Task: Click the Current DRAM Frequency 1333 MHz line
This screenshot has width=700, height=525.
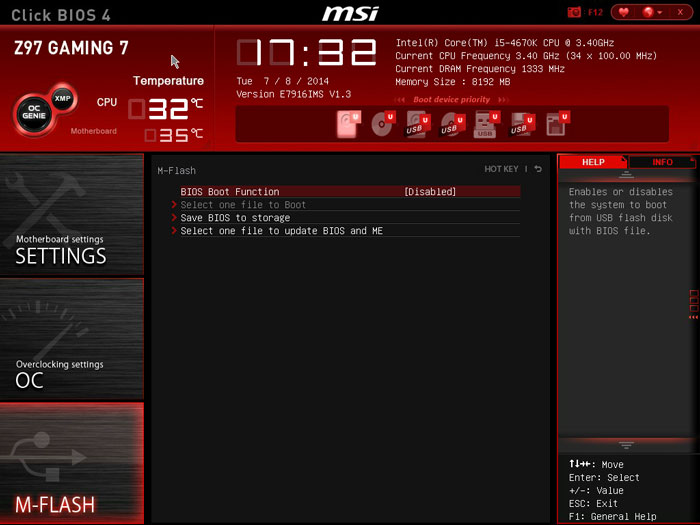Action: click(480, 69)
